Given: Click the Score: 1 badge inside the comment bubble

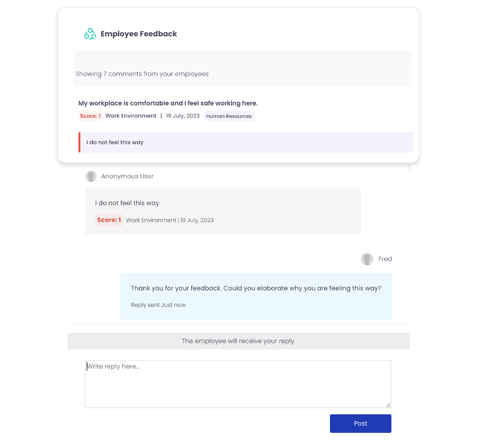Looking at the screenshot, I should [x=108, y=220].
